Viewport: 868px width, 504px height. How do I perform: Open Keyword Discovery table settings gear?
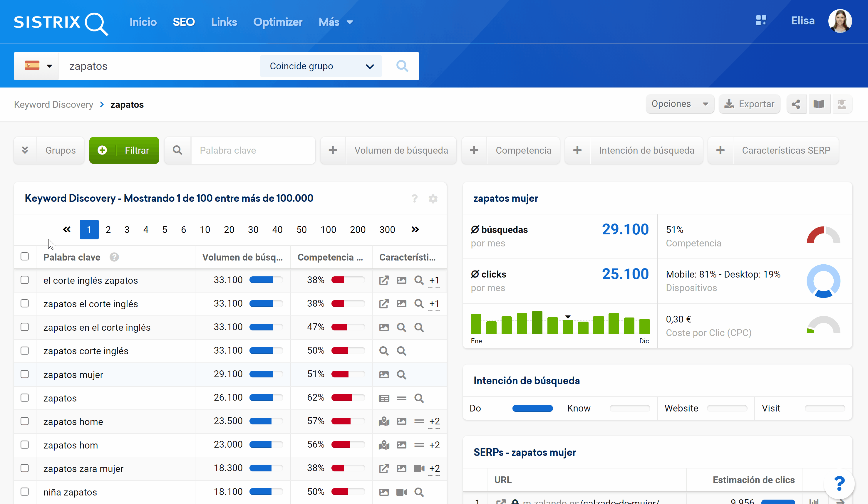[433, 199]
